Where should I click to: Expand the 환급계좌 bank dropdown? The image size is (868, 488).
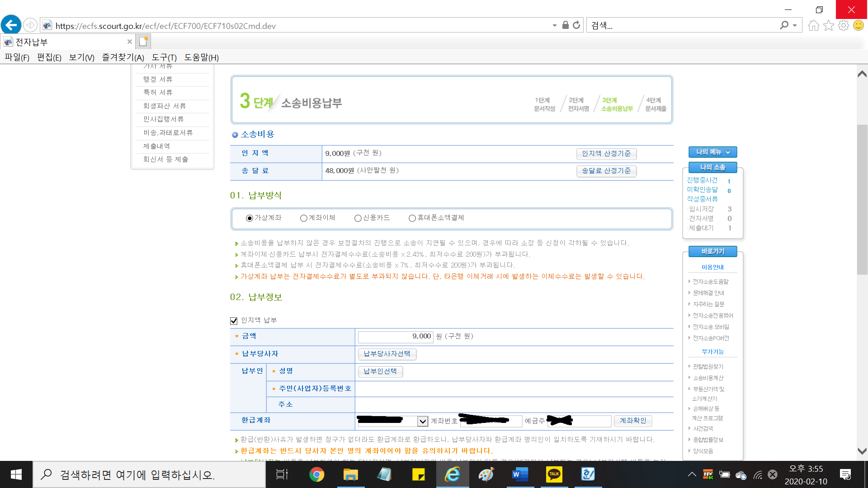[x=422, y=421]
